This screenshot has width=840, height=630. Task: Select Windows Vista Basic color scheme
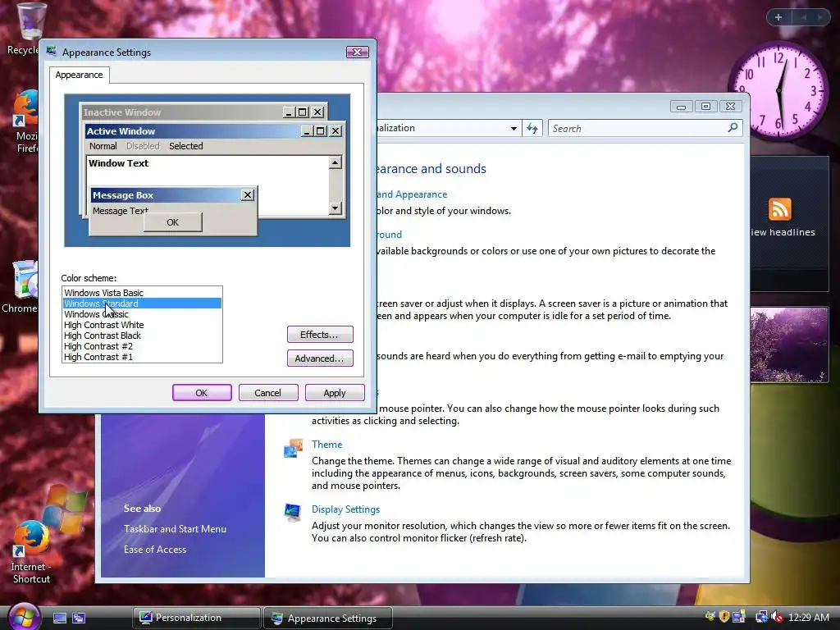pyautogui.click(x=142, y=293)
